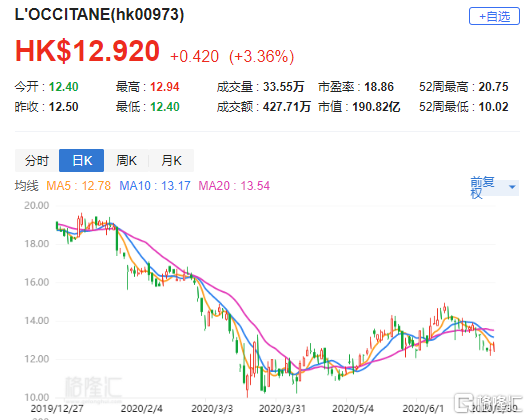Click the 今开 value 12.40
Screen dimensions: 529x420
pyautogui.click(x=63, y=87)
